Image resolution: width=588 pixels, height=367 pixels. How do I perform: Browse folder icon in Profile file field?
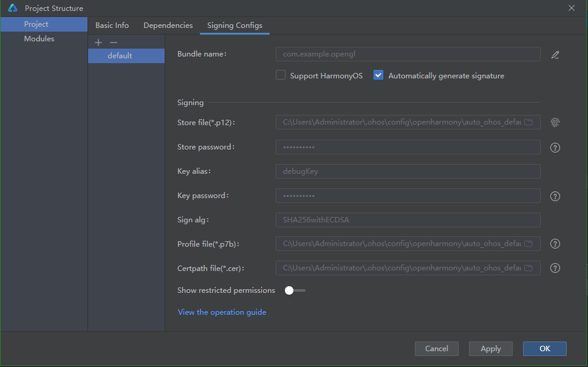[x=528, y=244]
